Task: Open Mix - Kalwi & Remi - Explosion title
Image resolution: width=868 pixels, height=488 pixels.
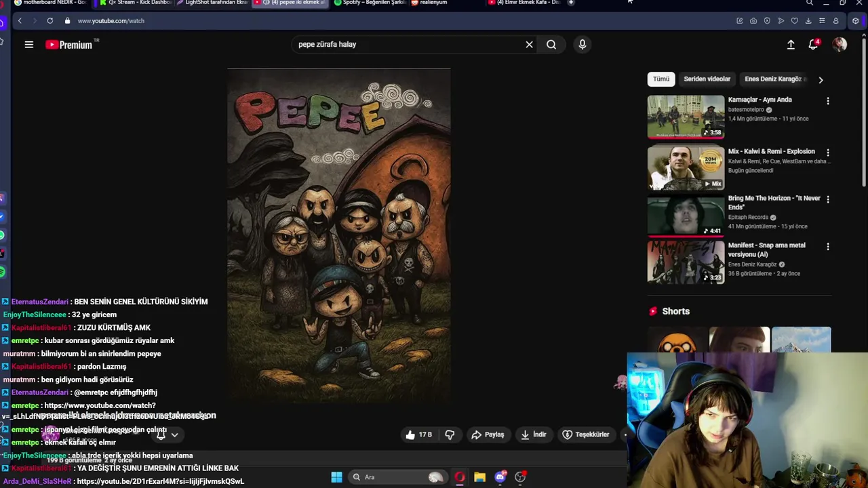Action: tap(771, 152)
